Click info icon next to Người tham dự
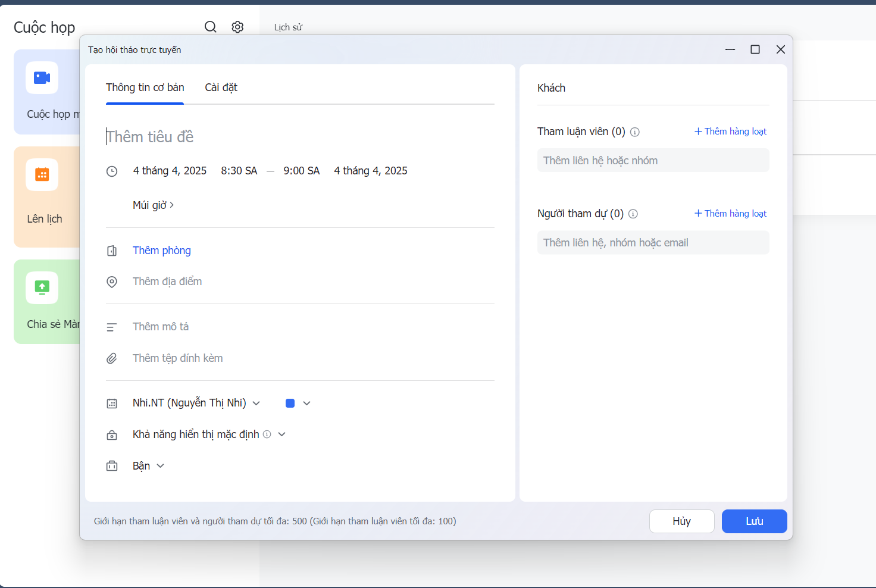Viewport: 876px width, 588px height. coord(633,214)
